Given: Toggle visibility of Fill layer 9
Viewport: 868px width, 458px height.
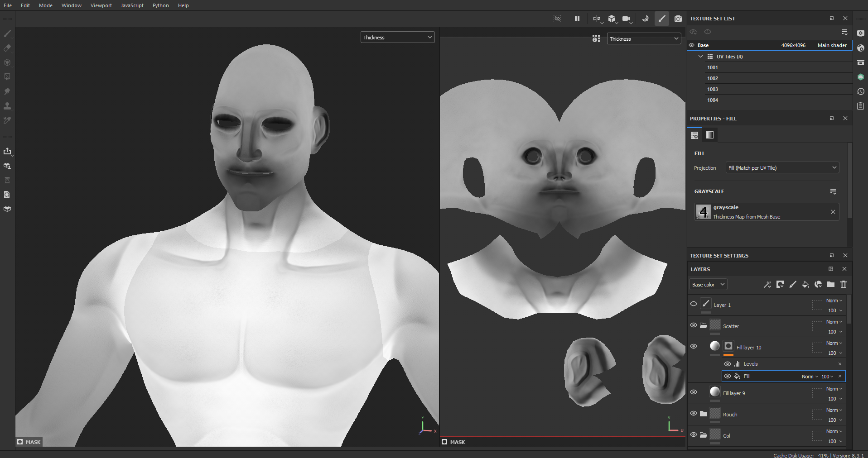Looking at the screenshot, I should 694,392.
